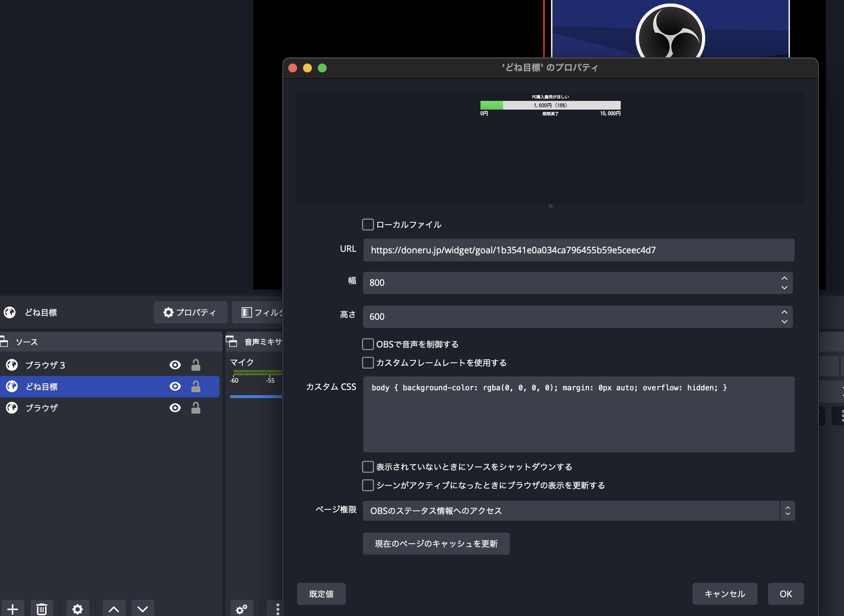Toggle visibility eye for ブラウザ

[175, 408]
